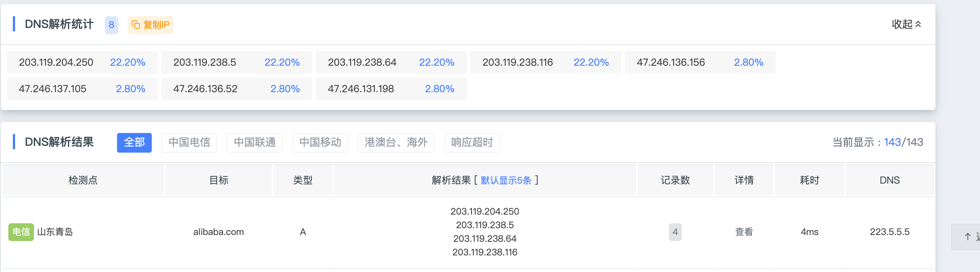980x272 pixels.
Task: Click the 默认显示5条 link
Action: coord(505,180)
